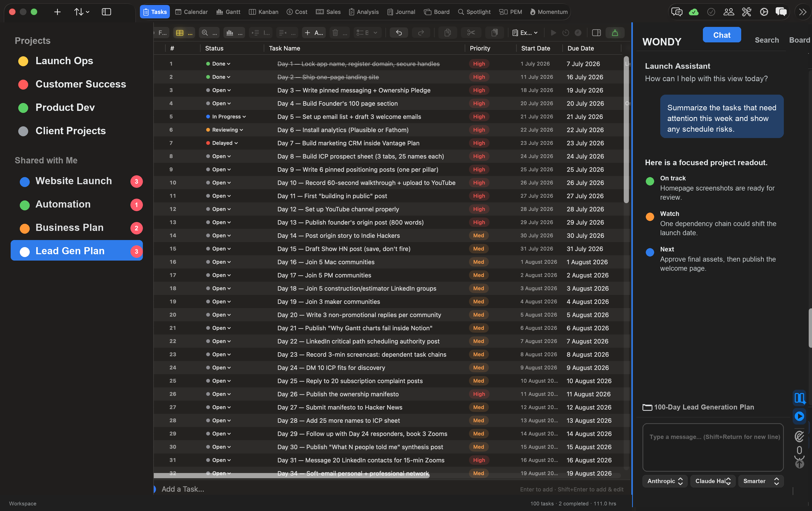812x511 pixels.
Task: Click the add task plus button in toolbar
Action: click(x=314, y=33)
